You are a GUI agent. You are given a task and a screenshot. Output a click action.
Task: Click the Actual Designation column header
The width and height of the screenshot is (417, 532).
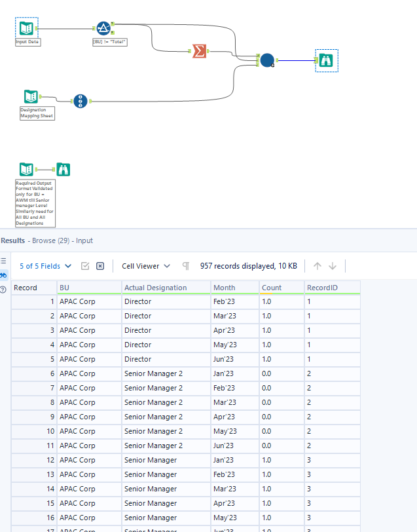click(x=166, y=288)
